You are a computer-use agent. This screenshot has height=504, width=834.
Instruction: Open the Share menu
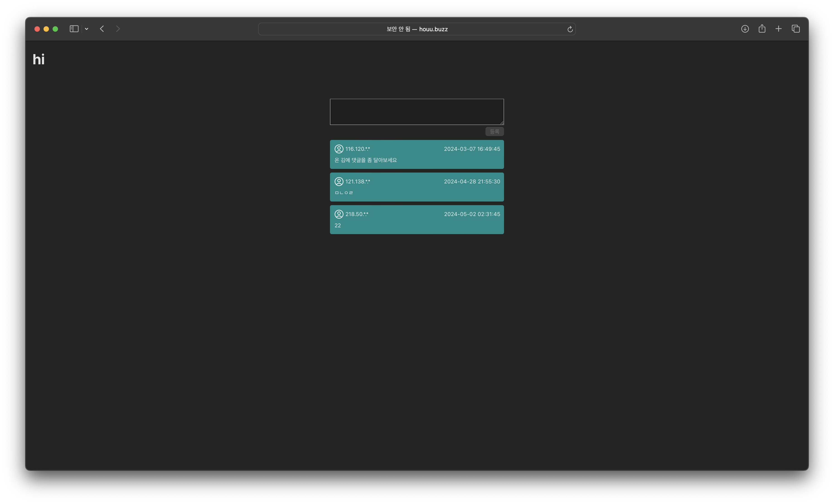(762, 28)
